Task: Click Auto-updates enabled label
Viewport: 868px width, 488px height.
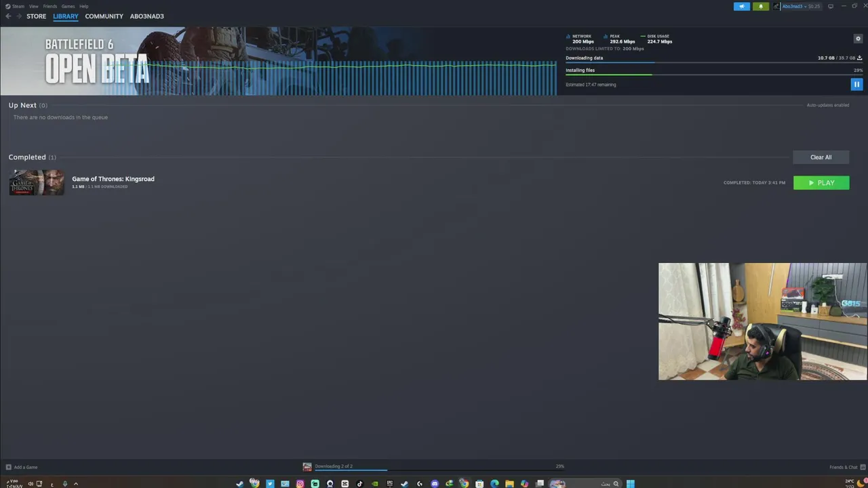Action: coord(828,105)
